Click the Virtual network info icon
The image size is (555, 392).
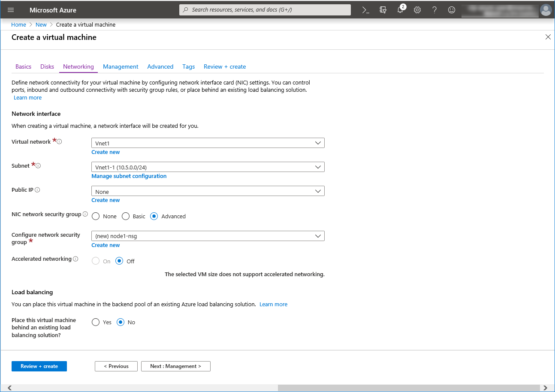(60, 142)
